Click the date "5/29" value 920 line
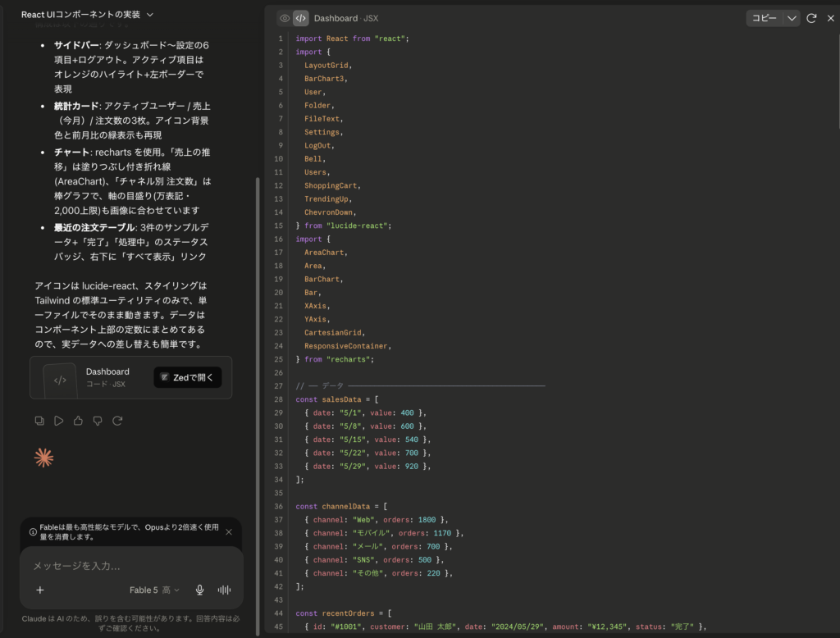 [367, 467]
